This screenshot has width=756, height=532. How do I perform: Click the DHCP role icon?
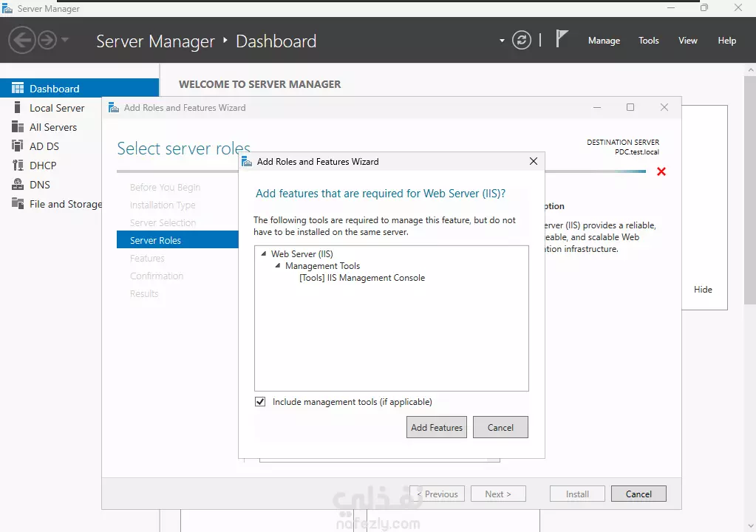(17, 166)
